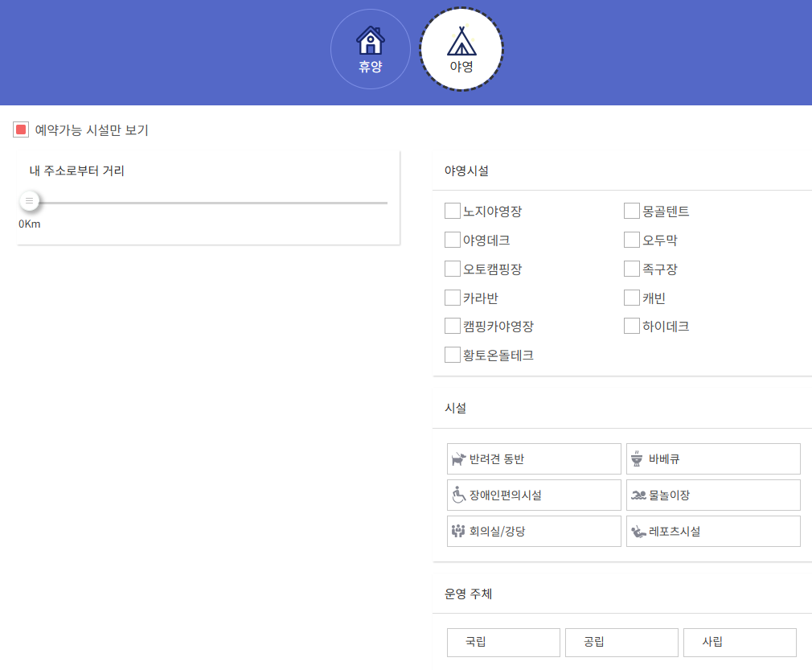
Task: Uncheck 예약가능 시설만 보기
Action: [20, 129]
